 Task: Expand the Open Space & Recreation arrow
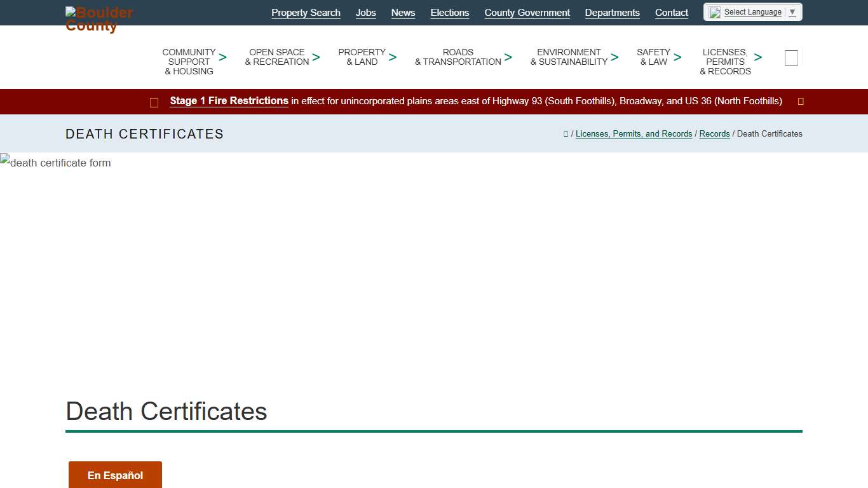point(316,57)
